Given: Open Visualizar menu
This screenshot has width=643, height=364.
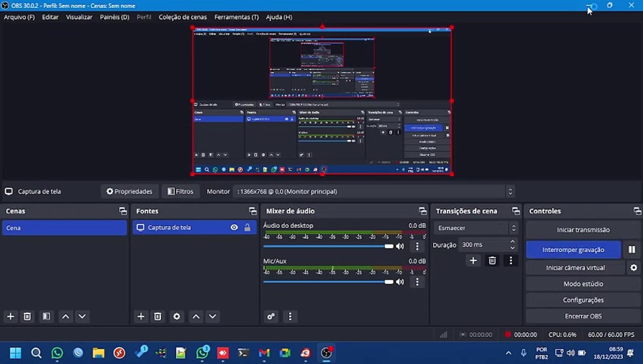Looking at the screenshot, I should coord(79,17).
